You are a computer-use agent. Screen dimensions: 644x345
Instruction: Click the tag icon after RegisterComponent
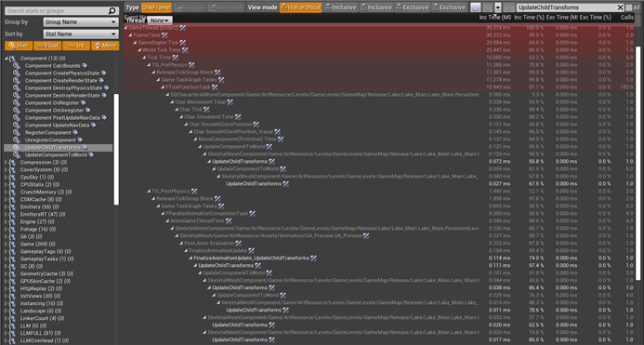coord(75,132)
